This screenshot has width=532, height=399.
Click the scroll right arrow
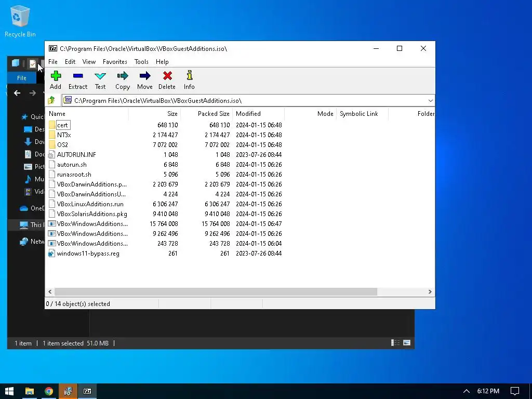click(430, 292)
